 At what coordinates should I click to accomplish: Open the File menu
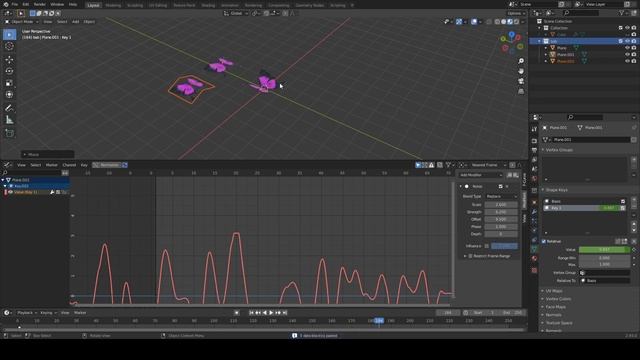click(x=15, y=4)
